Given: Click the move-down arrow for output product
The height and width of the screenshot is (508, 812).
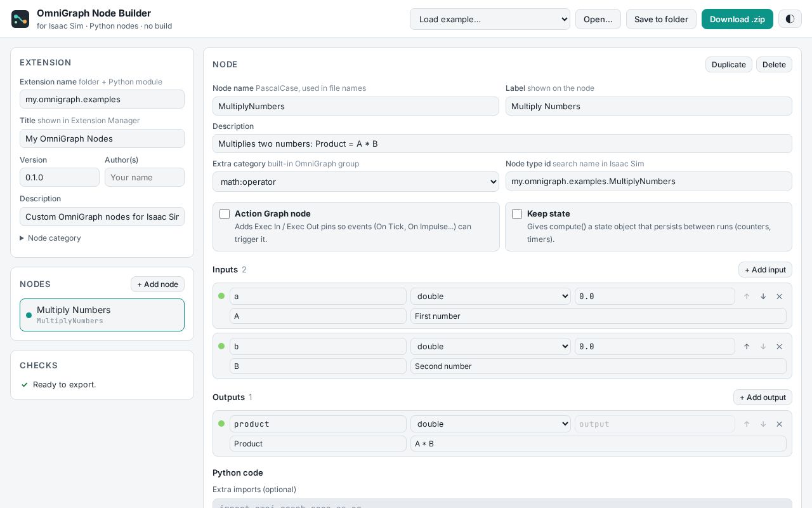Looking at the screenshot, I should click(x=763, y=424).
